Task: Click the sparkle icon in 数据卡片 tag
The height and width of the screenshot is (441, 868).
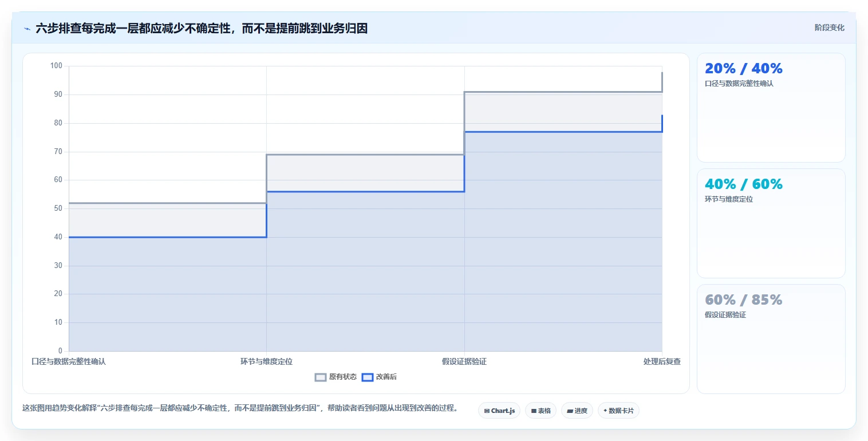Action: (x=605, y=411)
